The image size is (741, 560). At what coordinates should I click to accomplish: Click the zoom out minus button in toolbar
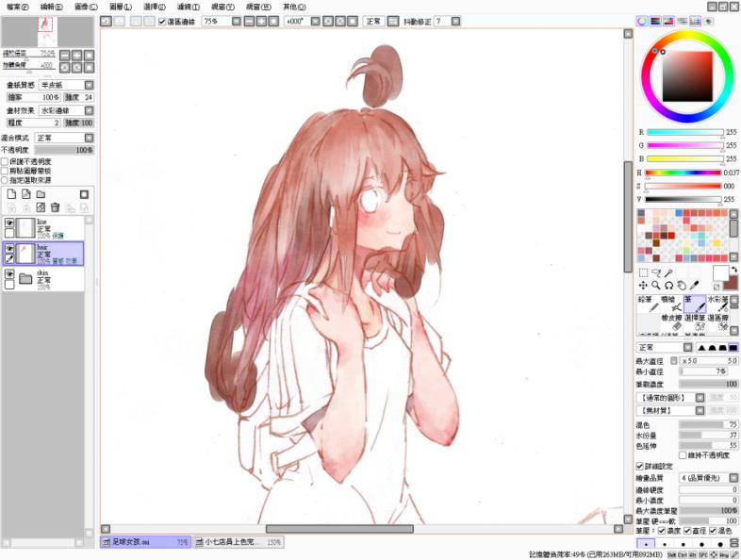tap(249, 22)
